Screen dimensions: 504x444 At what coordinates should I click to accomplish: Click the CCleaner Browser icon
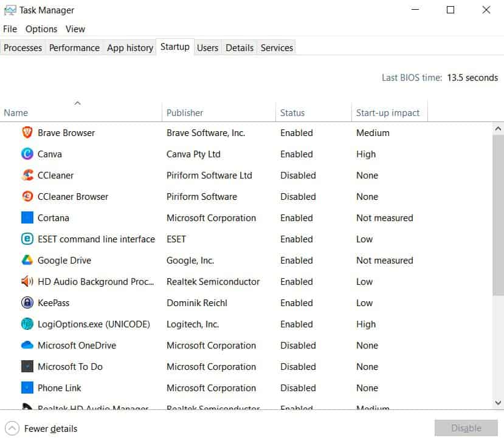[x=27, y=196]
